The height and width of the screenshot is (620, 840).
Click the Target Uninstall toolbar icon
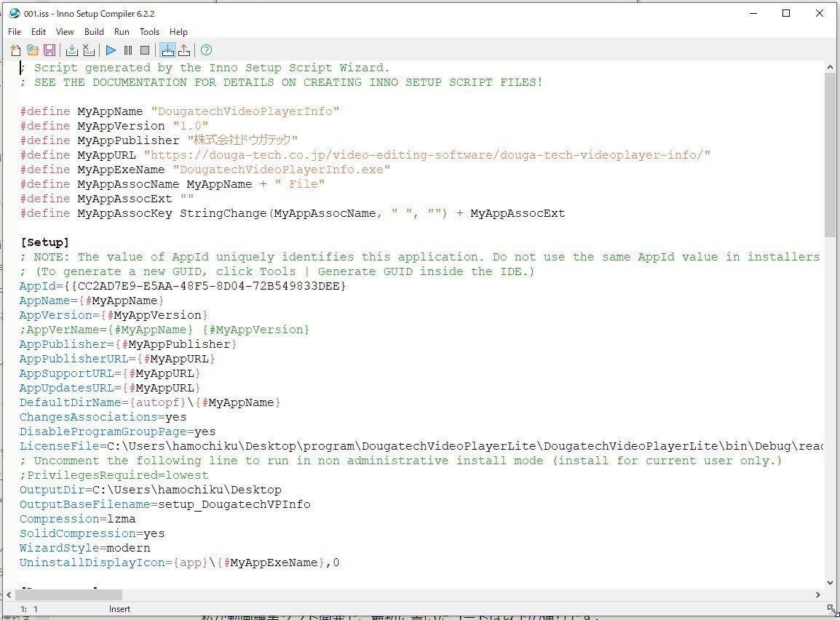click(x=184, y=50)
